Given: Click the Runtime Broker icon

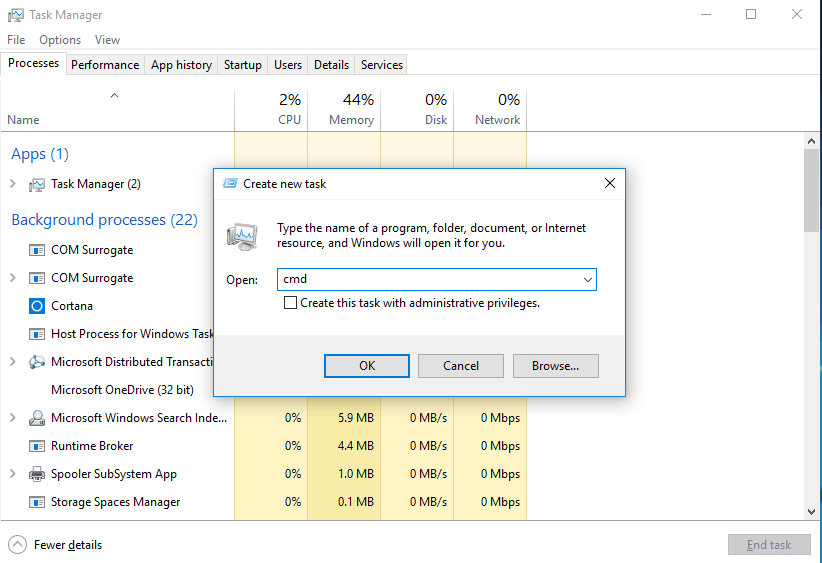Looking at the screenshot, I should (x=37, y=446).
